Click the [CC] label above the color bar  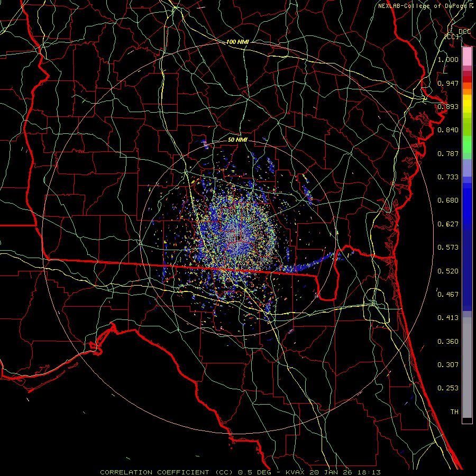[x=452, y=36]
